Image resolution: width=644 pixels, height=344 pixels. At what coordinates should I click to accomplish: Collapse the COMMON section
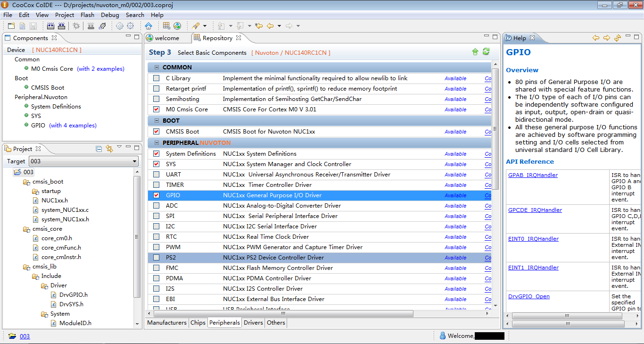[x=156, y=67]
